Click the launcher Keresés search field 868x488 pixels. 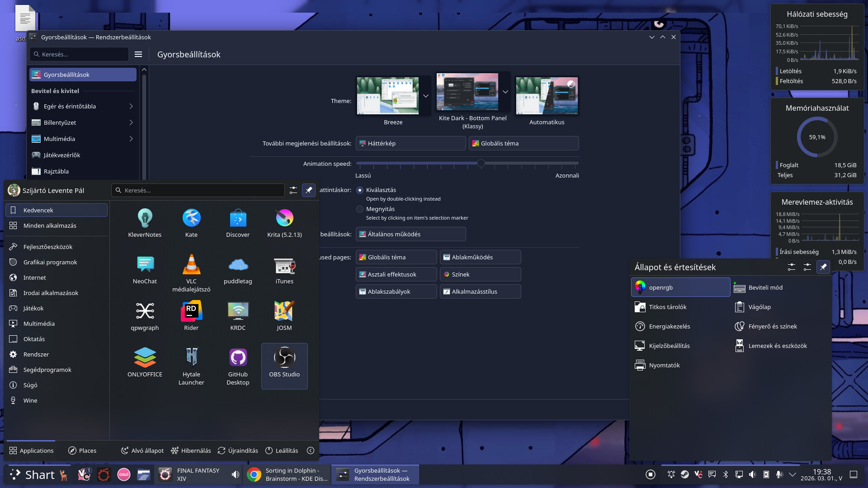(198, 190)
